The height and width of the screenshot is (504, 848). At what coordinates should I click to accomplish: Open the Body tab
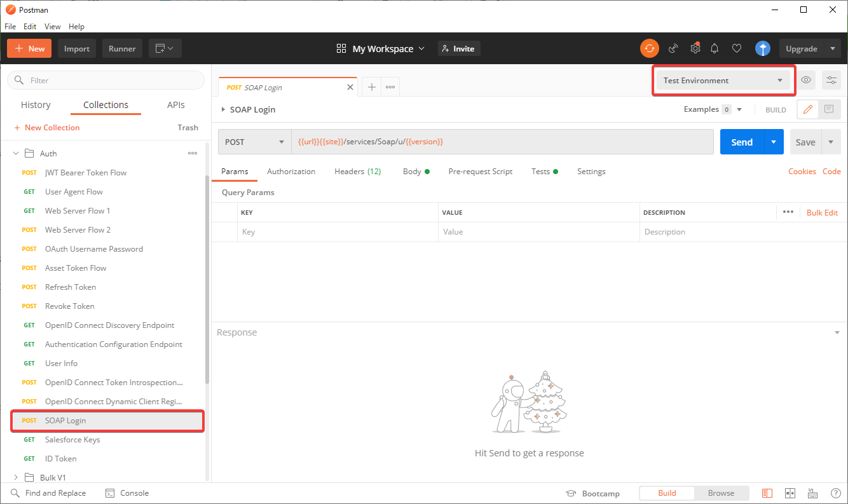416,172
